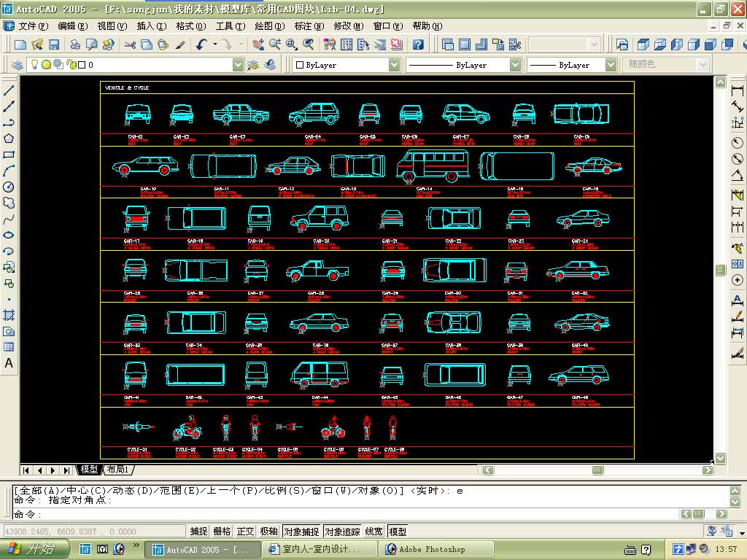Click the Save icon in toolbar
Screen dimensions: 747x560
54,44
